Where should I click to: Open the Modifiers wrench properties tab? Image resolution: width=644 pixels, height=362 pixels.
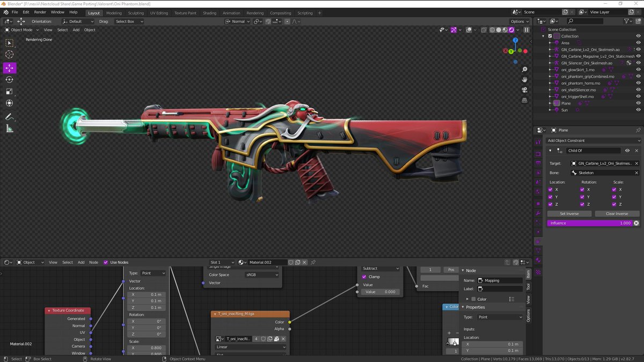[538, 213]
